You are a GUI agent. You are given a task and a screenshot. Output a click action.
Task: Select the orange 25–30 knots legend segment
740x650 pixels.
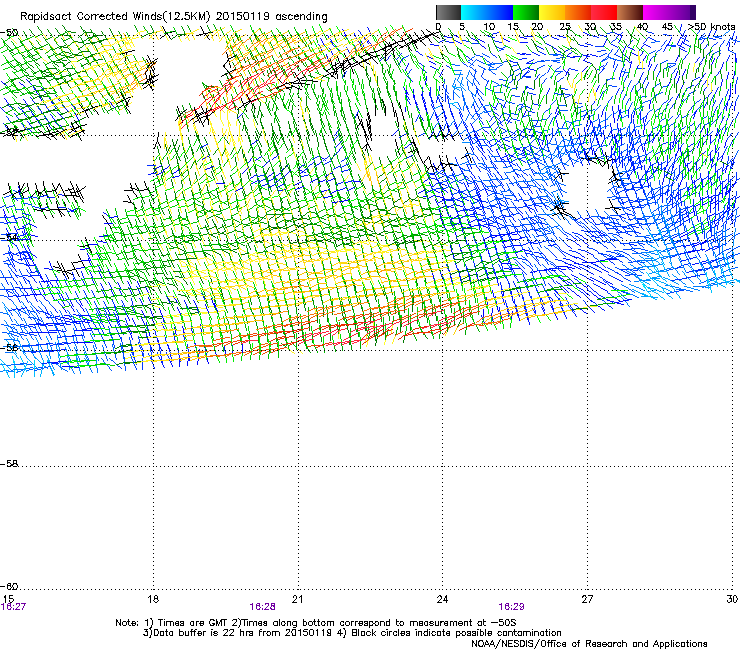578,12
